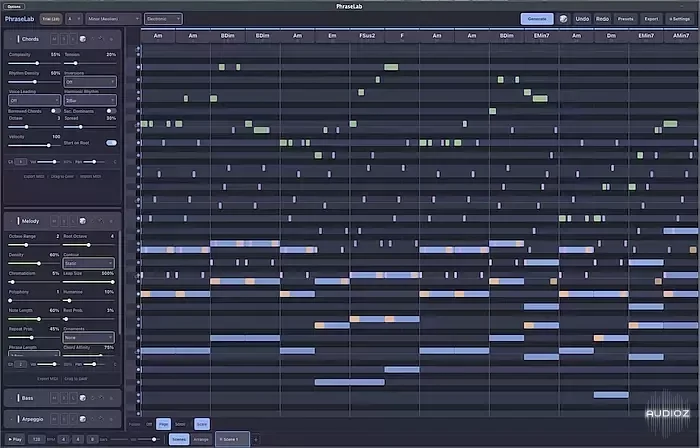Screen dimensions: 700x448
Task: Open the Voice Leading dropdown
Action: [34, 100]
